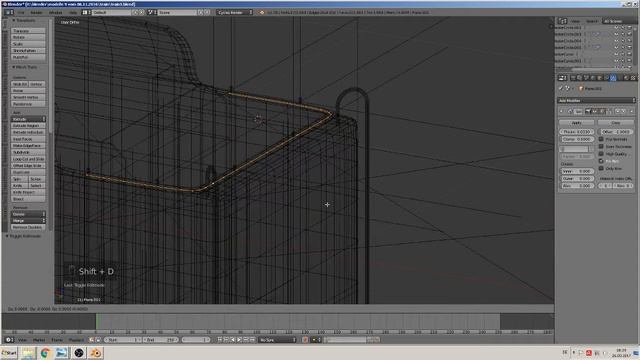Toggle the Fill Rim checkbox
Image resolution: width=640 pixels, height=360 pixels.
[x=601, y=161]
